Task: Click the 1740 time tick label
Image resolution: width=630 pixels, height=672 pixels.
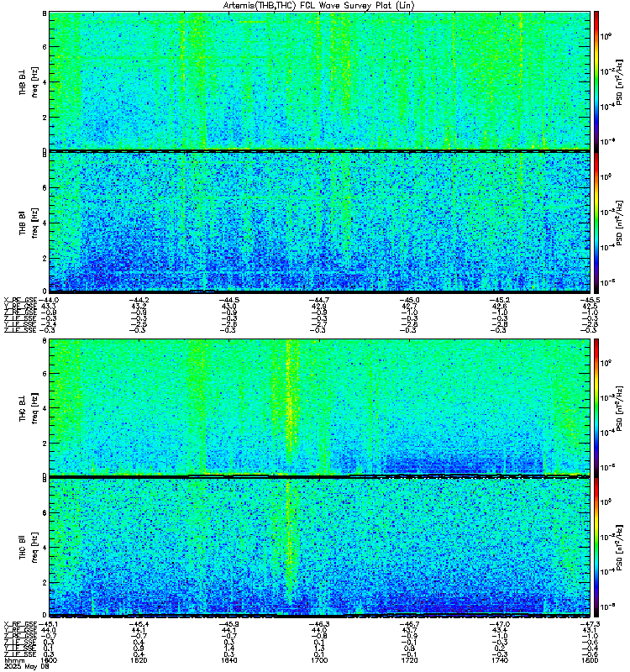Action: (499, 660)
